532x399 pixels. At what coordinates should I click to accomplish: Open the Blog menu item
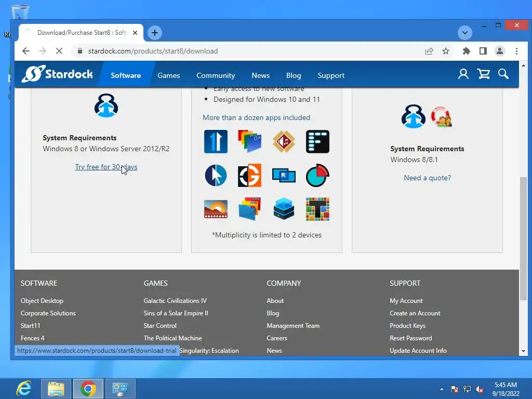click(x=294, y=75)
